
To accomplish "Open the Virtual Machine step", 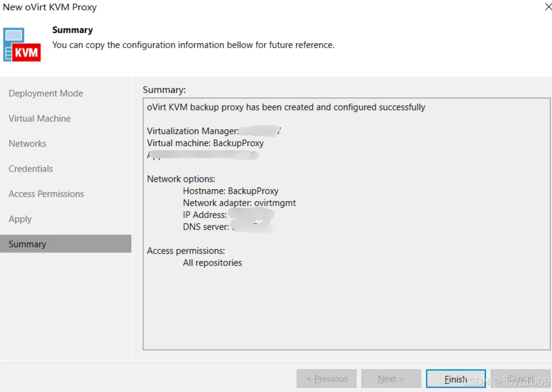I will (x=40, y=119).
